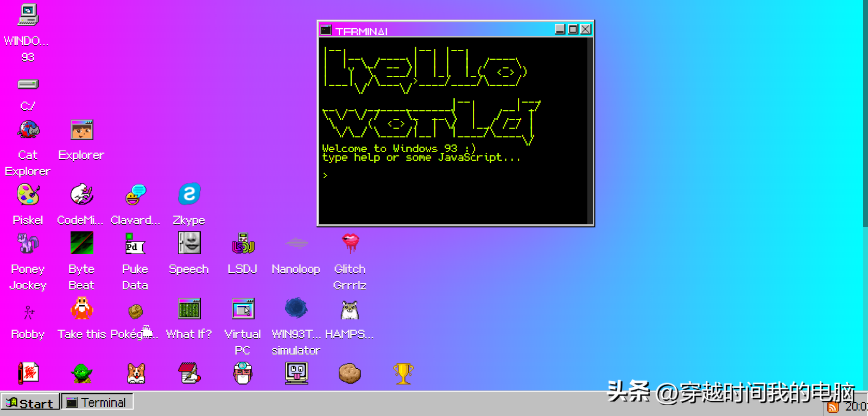
Task: Launch the Piskel paint palette icon
Action: (x=28, y=194)
